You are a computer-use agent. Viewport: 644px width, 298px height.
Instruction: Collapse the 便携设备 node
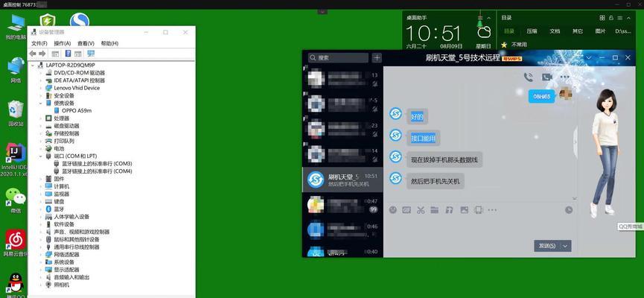tap(41, 103)
